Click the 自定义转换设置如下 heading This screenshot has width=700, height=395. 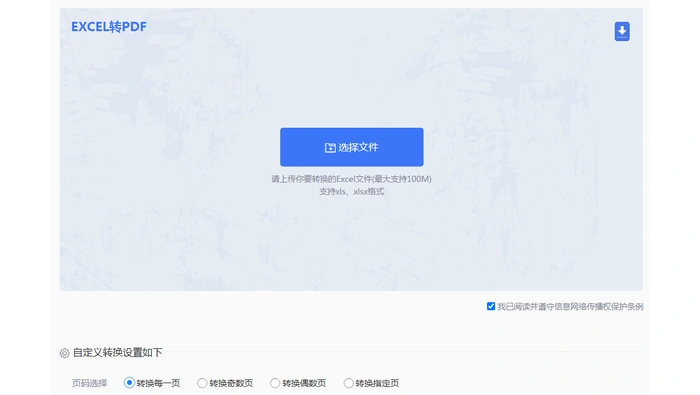118,353
